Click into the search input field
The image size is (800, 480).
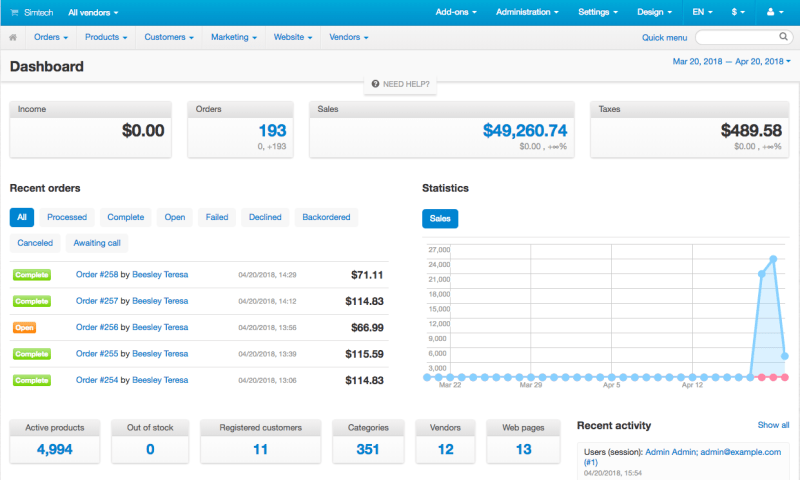(735, 37)
